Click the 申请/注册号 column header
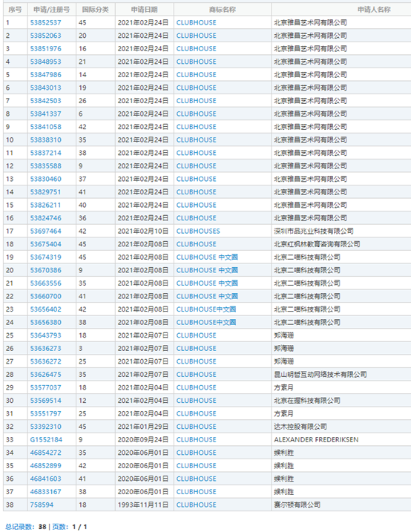This screenshot has width=411, height=532. tap(51, 10)
